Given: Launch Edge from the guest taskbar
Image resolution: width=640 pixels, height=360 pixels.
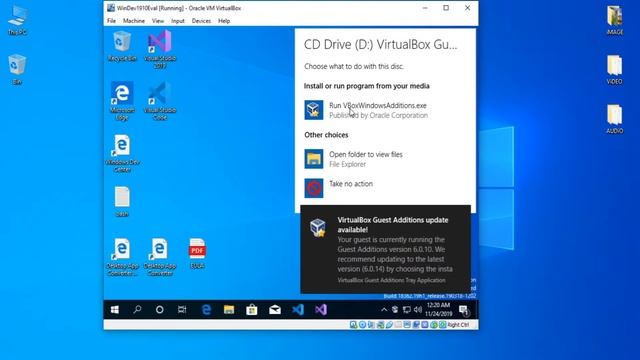Looking at the screenshot, I should click(x=207, y=310).
